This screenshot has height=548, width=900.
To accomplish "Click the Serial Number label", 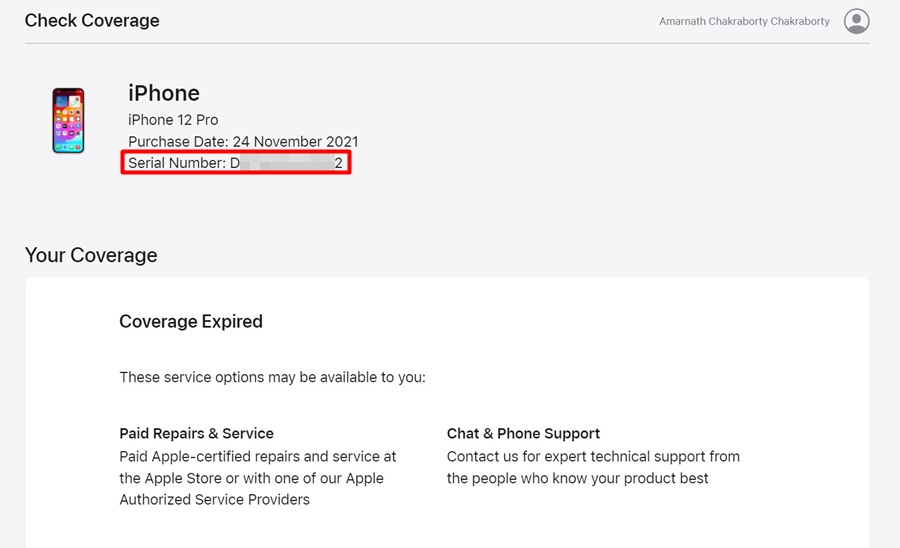I will pyautogui.click(x=177, y=163).
